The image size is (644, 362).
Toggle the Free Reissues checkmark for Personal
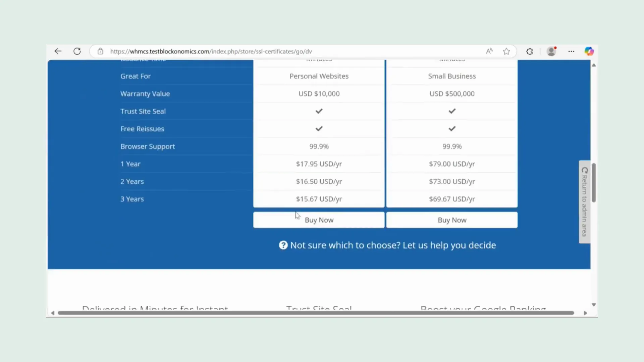tap(319, 129)
